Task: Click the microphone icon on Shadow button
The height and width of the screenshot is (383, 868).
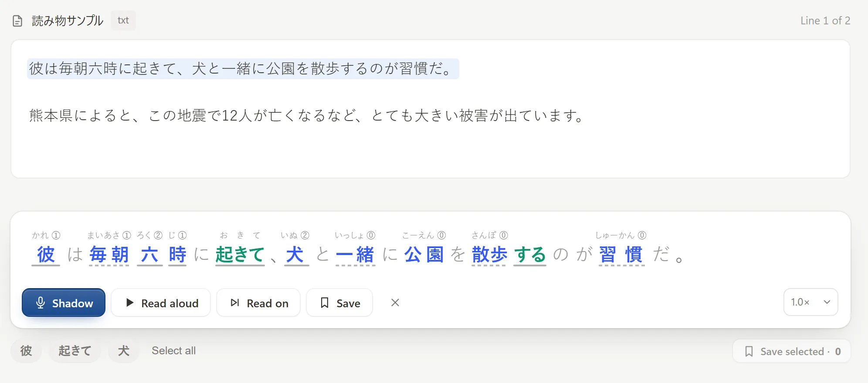Action: point(41,302)
